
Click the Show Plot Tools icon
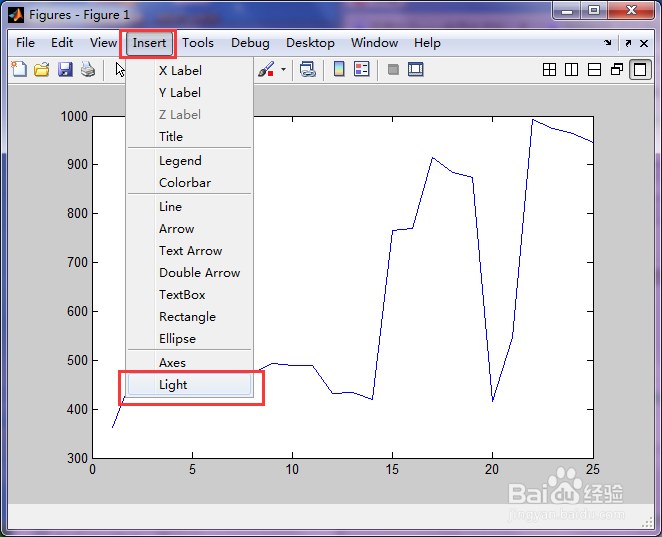click(416, 69)
